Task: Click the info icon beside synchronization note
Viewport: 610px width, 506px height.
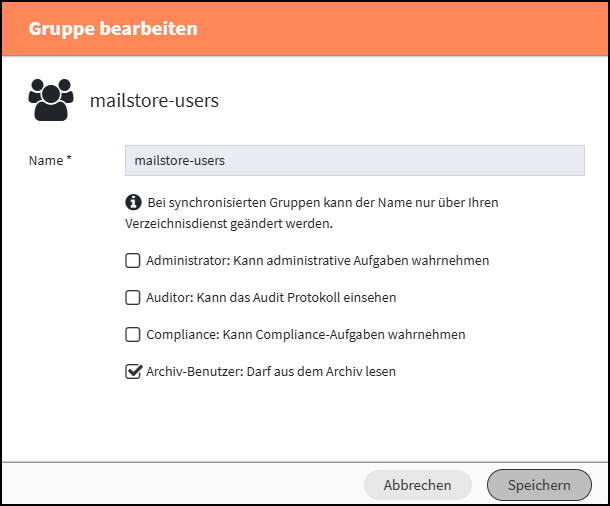Action: [x=132, y=202]
